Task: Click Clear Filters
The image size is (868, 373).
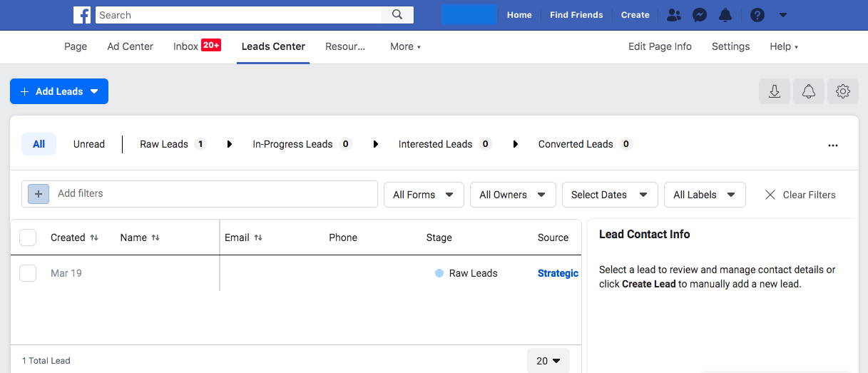Action: [x=800, y=195]
